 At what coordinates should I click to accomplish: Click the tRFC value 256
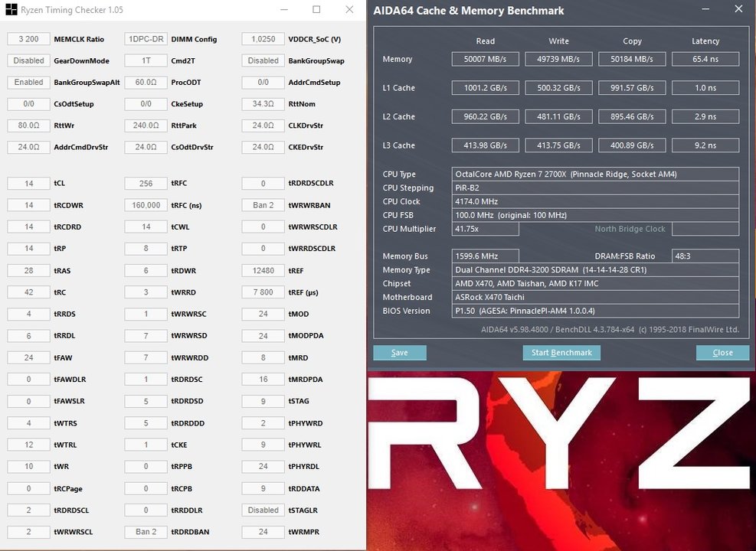[x=146, y=184]
